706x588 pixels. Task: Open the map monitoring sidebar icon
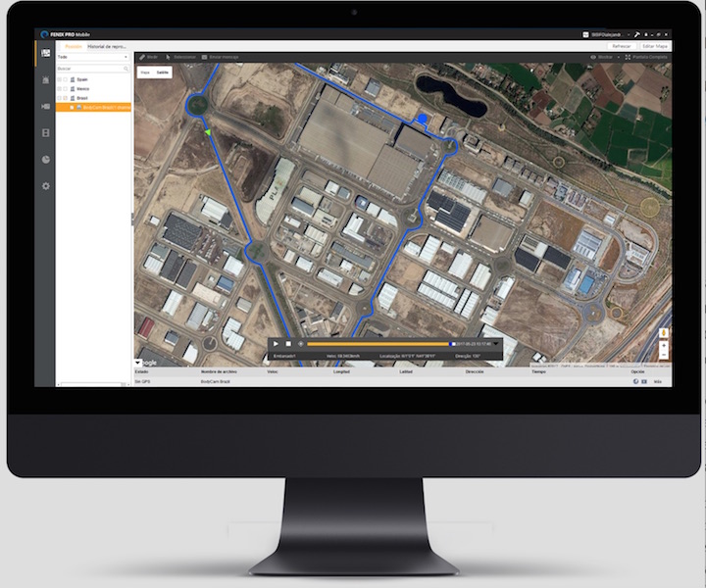pos(45,53)
